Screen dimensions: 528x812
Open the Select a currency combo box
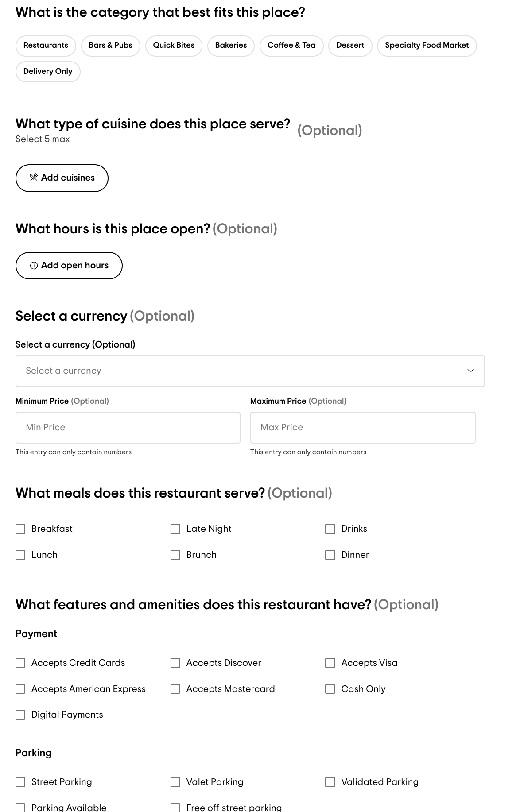click(x=250, y=371)
